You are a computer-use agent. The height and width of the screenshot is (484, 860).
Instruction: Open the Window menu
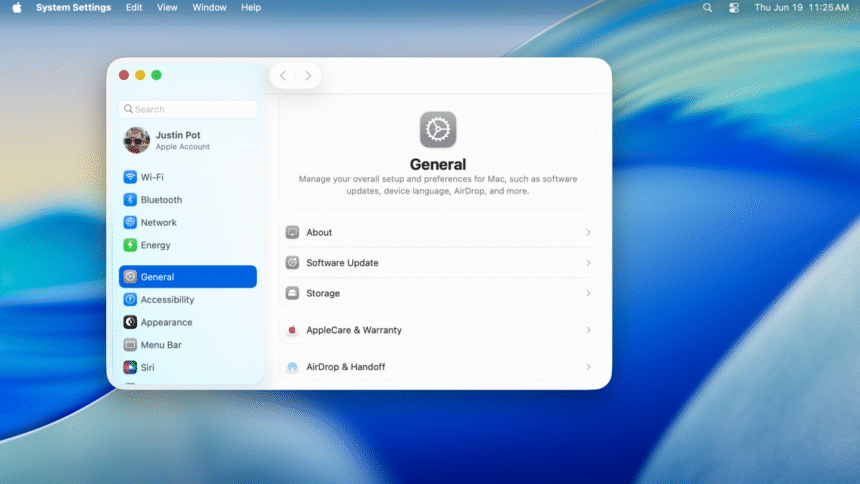209,7
